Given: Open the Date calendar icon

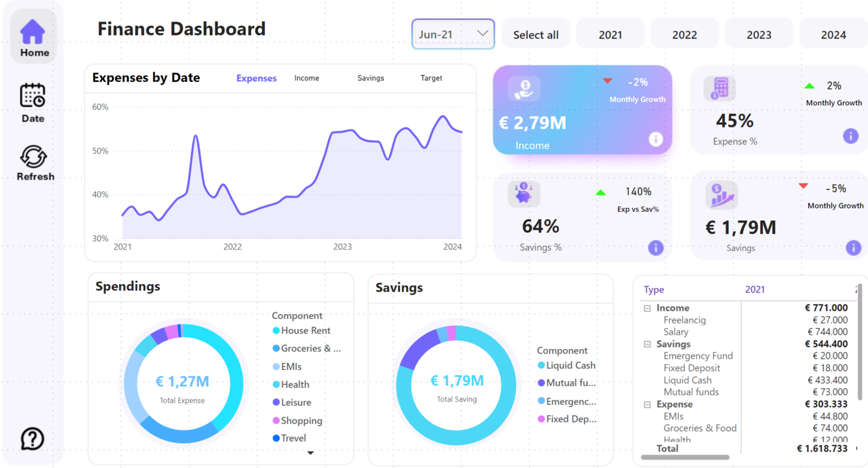Looking at the screenshot, I should tap(33, 96).
